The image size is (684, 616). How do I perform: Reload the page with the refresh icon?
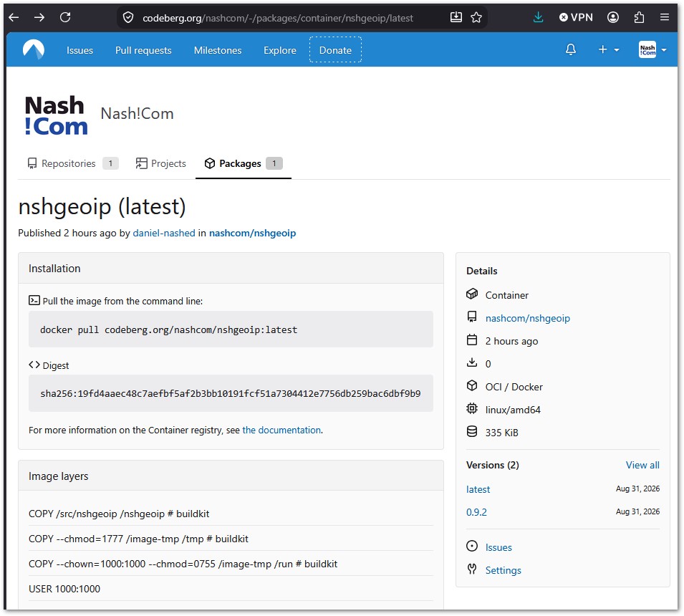[65, 17]
